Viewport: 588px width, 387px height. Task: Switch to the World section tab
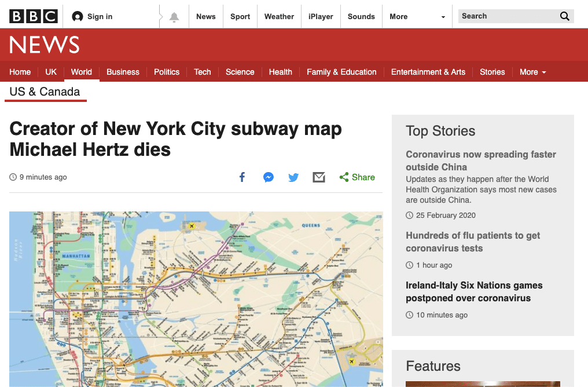click(81, 72)
